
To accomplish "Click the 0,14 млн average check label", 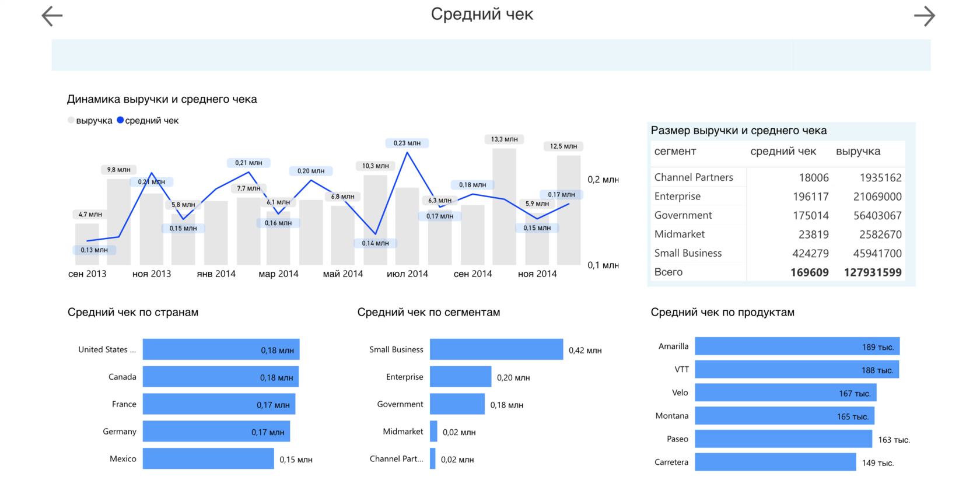I will pos(375,243).
